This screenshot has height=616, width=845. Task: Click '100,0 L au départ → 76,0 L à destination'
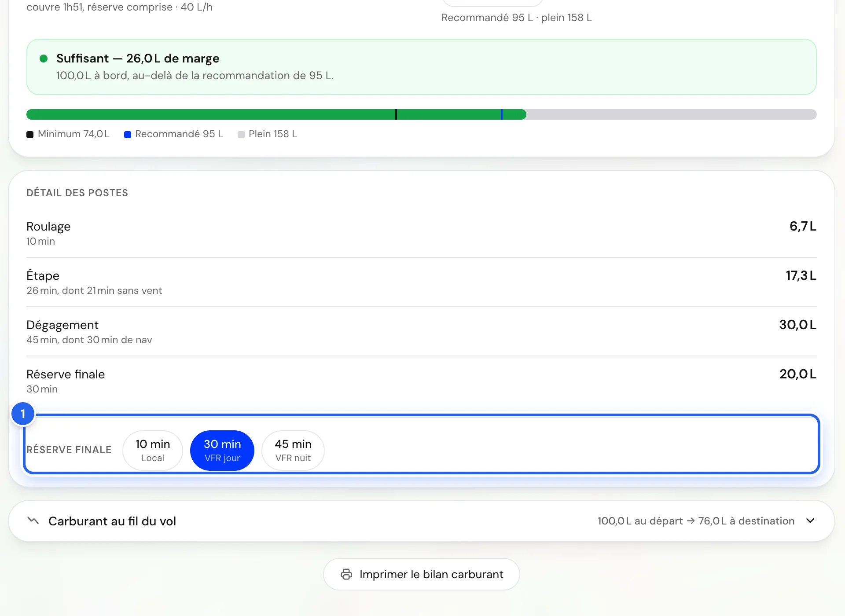(696, 521)
